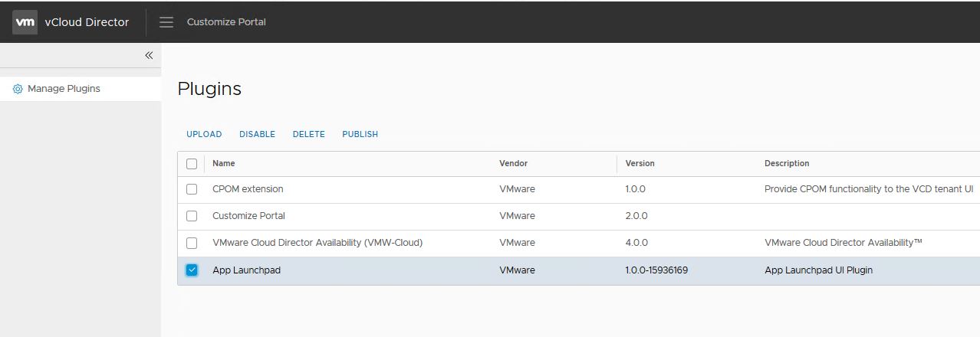Viewport: 980px width, 337px height.
Task: Click the Description column header
Action: pos(787,163)
